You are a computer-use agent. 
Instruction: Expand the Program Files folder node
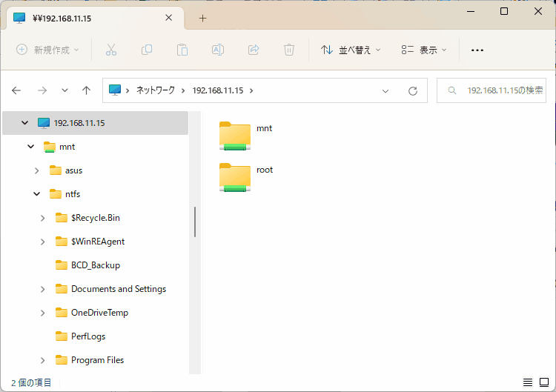(42, 360)
